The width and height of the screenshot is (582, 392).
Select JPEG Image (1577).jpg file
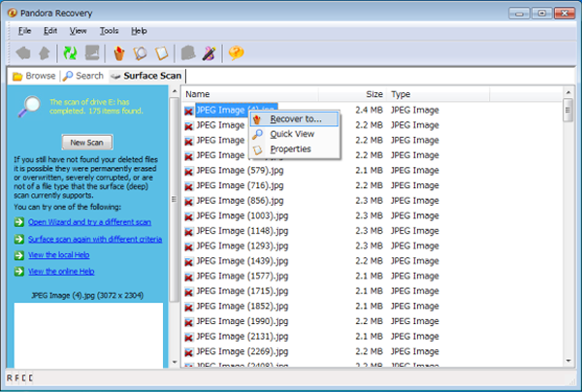(x=242, y=277)
